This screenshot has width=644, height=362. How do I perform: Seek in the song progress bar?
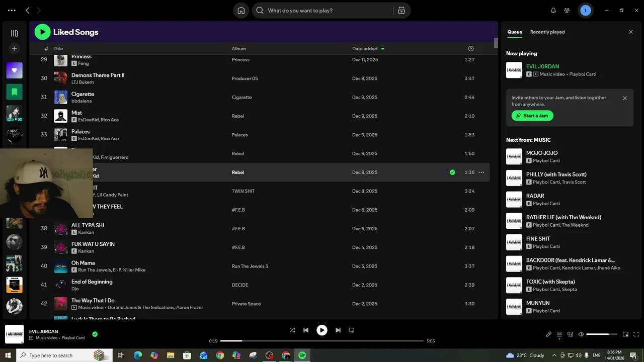(322, 341)
